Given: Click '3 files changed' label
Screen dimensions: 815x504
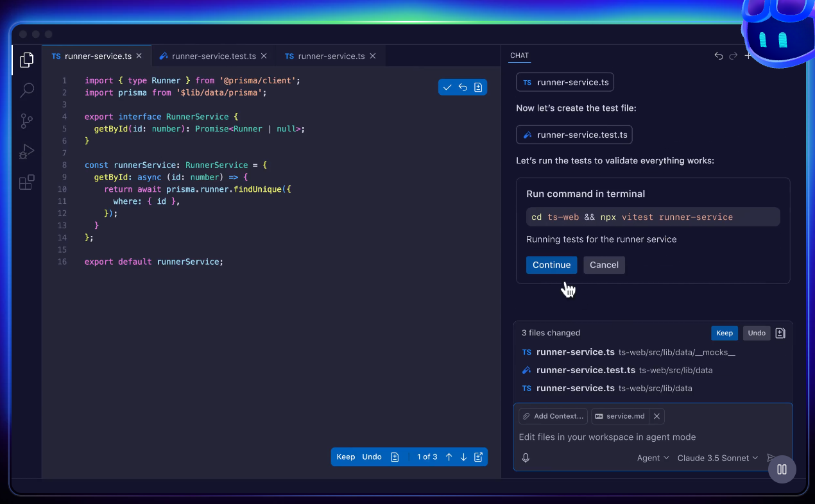Looking at the screenshot, I should (551, 333).
